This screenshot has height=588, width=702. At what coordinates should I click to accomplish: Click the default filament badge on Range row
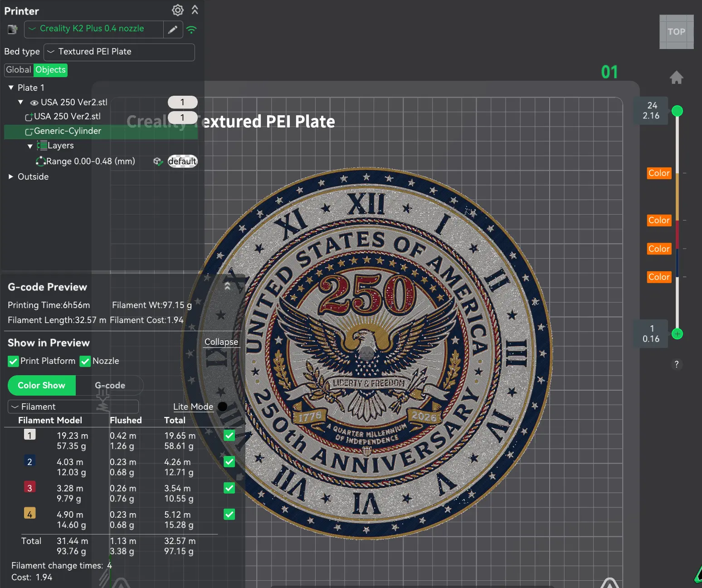(x=183, y=161)
